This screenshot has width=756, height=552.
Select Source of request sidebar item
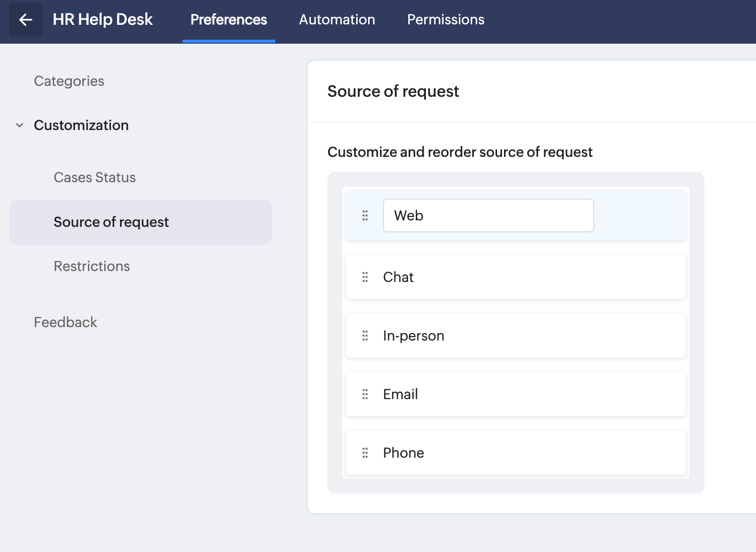tap(111, 222)
